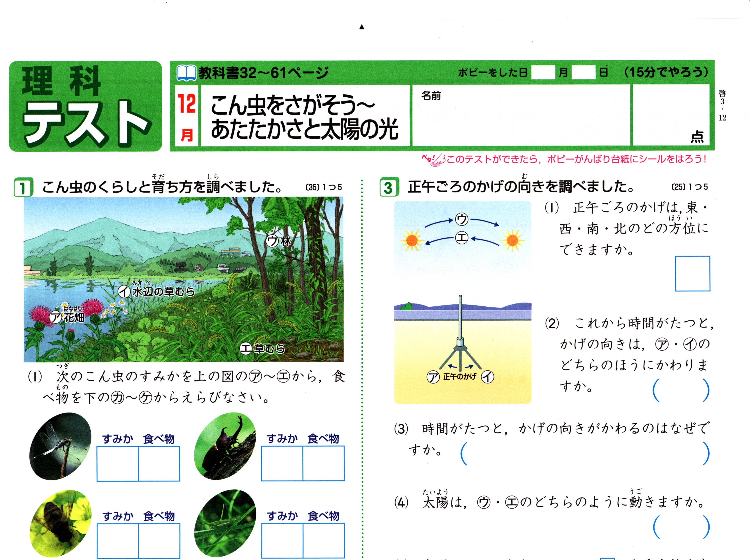Click the beetle's すみか answer box
This screenshot has width=750, height=560.
coord(282,463)
